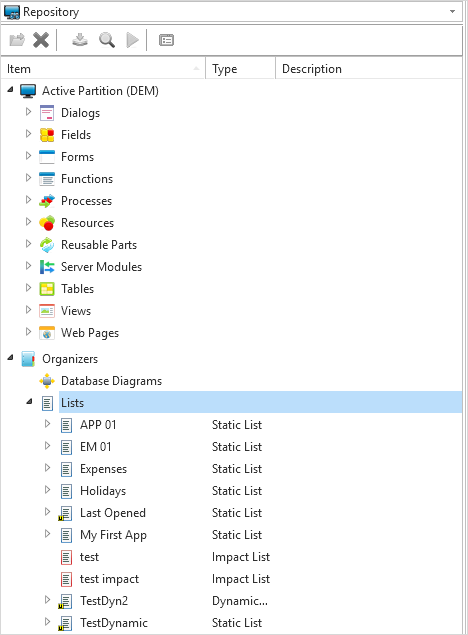Screen dimensions: 468x635
Task: Expand the Holidays static list
Action: point(47,489)
